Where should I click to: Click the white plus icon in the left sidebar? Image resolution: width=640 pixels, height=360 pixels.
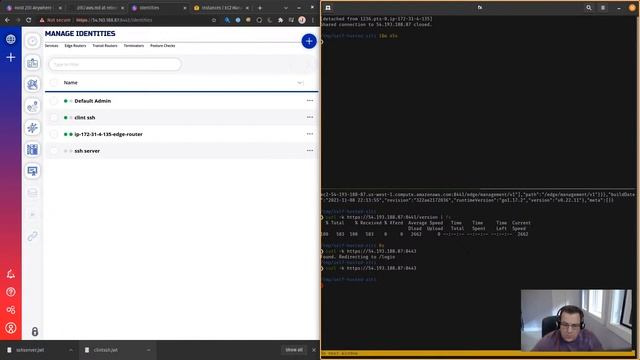coord(11,57)
